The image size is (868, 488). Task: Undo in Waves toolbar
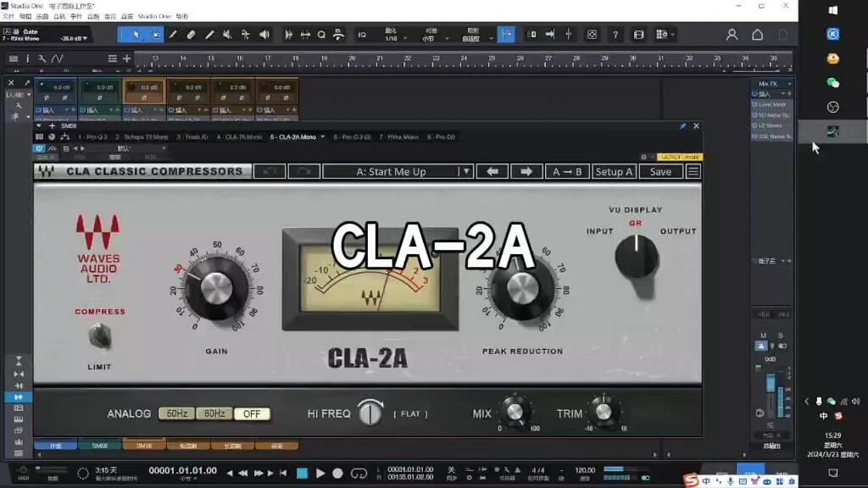270,171
